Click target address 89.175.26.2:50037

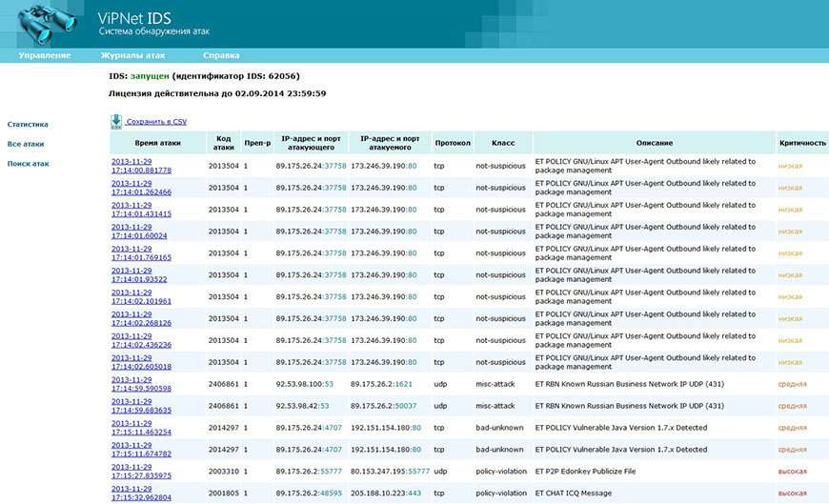tap(383, 406)
